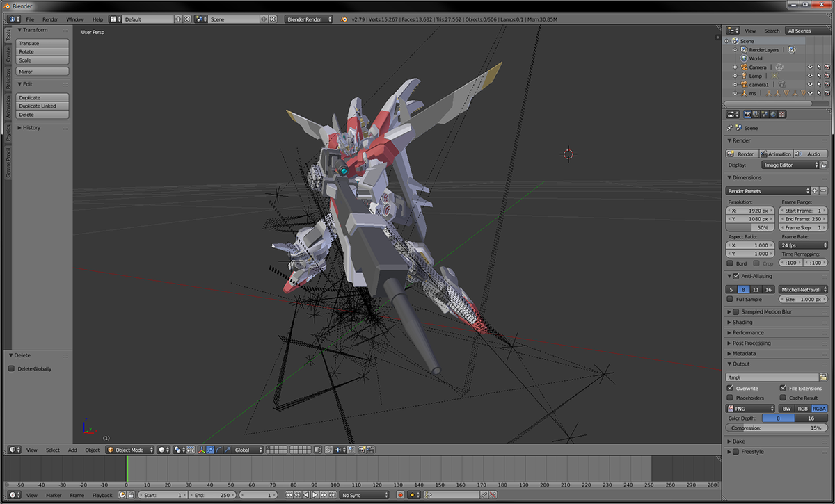Toggle visibility eye for Camera
Screen dimensions: 835x504
click(x=810, y=67)
